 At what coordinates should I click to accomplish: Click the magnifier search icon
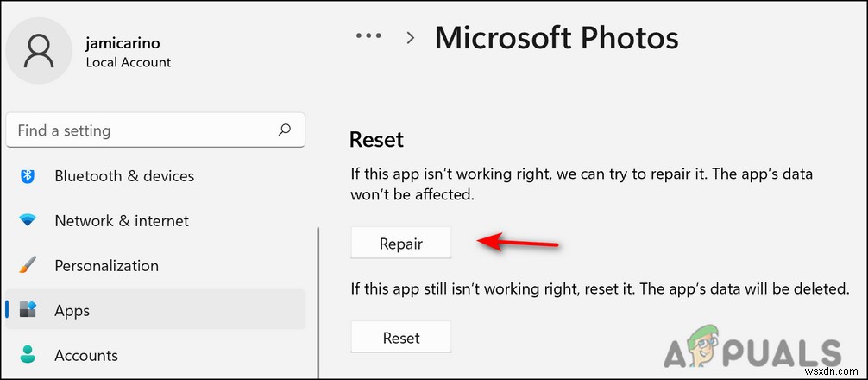pyautogui.click(x=284, y=130)
